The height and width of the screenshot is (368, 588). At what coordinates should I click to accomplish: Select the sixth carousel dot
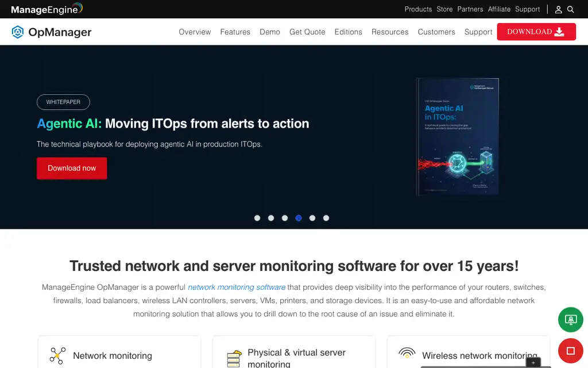(x=326, y=218)
